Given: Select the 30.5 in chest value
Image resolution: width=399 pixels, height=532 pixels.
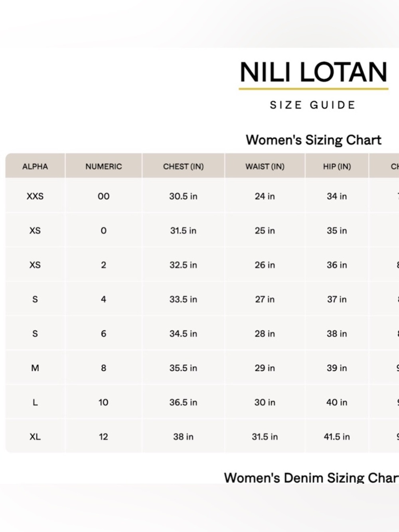Looking at the screenshot, I should (183, 196).
